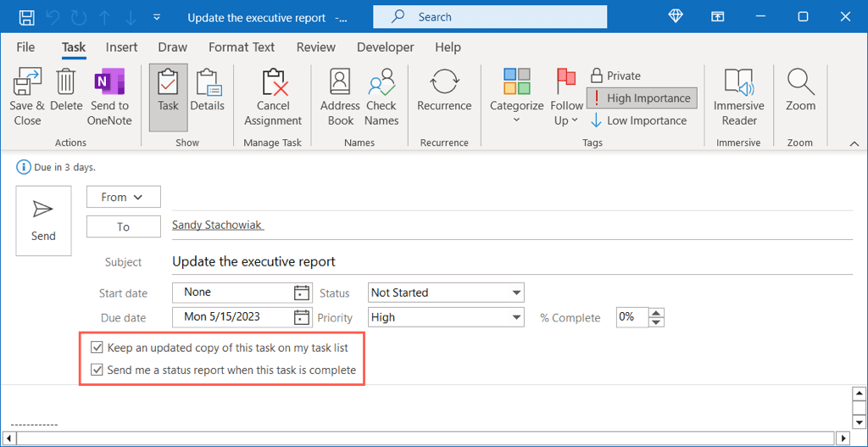Switch to the Format Text tab
Screen dimensions: 868x447
242,47
